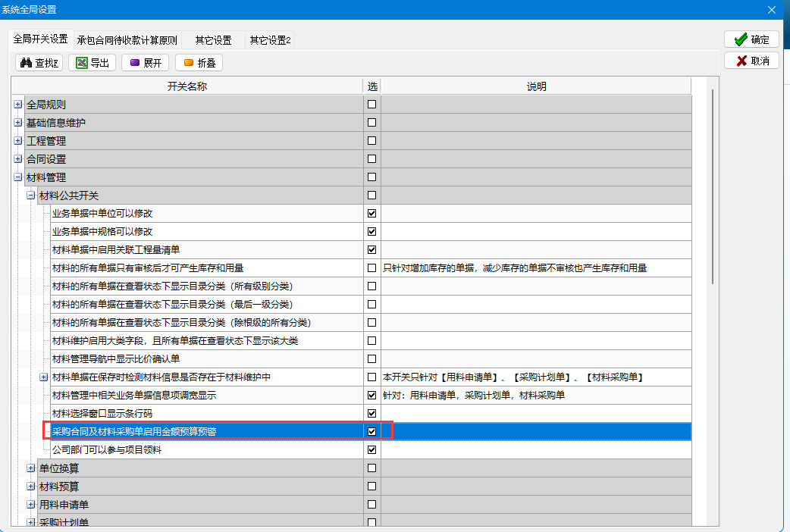Click the vertical scrollbar thumb
This screenshot has width=790, height=532.
tap(712, 186)
